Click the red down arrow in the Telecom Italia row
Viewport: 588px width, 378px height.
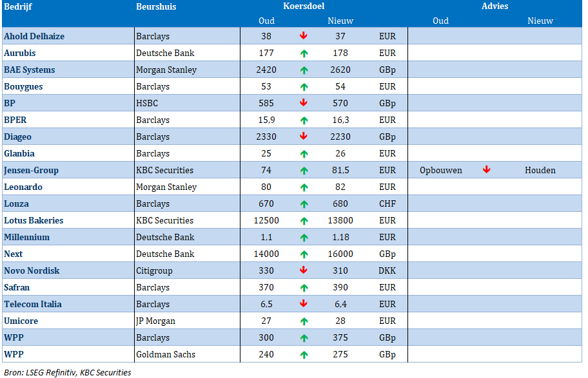[304, 303]
